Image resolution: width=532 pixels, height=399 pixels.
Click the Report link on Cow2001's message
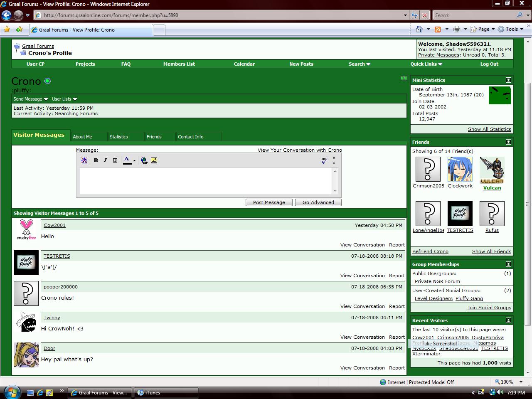coord(397,245)
